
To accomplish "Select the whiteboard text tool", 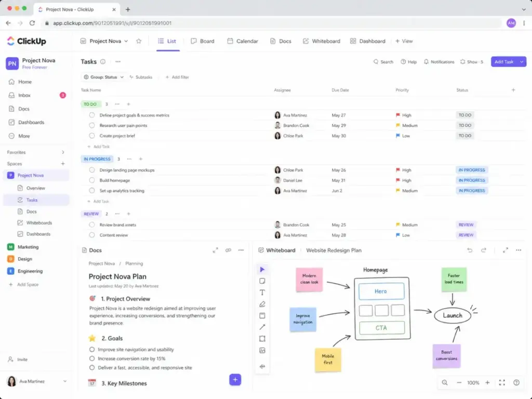I will pyautogui.click(x=262, y=292).
